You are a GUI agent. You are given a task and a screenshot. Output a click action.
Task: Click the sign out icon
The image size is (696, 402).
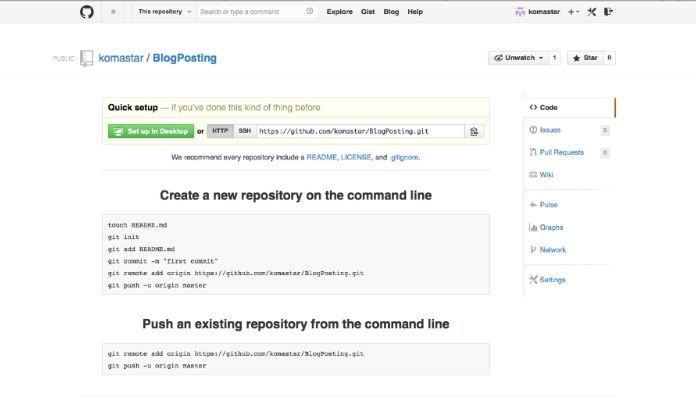608,12
